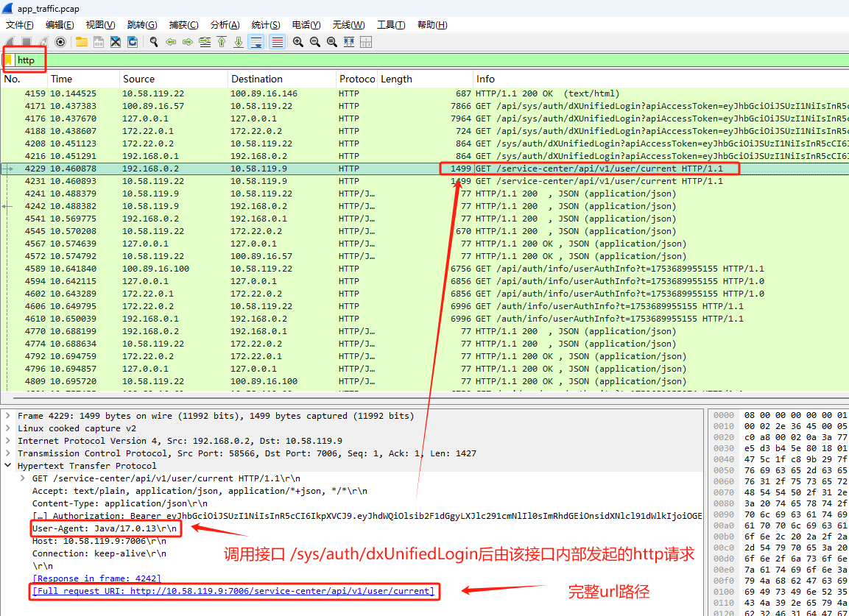
Task: Select packet 4242 JSON response row
Action: (424, 205)
